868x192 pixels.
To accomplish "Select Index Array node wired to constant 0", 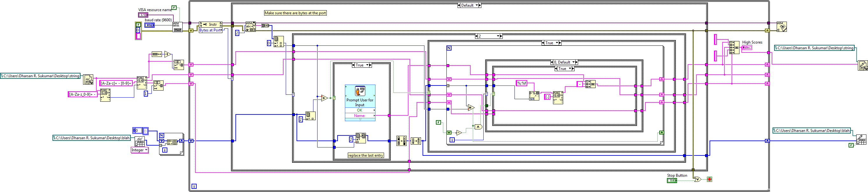I will coord(278,41).
